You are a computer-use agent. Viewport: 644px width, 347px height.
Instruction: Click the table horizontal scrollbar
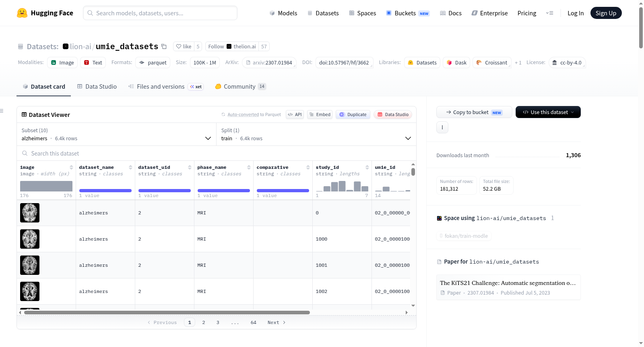click(167, 312)
